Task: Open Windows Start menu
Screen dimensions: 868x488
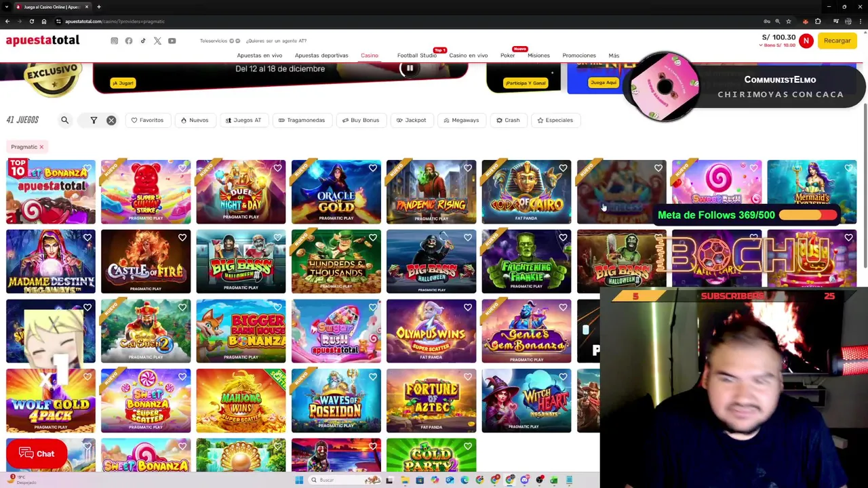Action: point(299,480)
